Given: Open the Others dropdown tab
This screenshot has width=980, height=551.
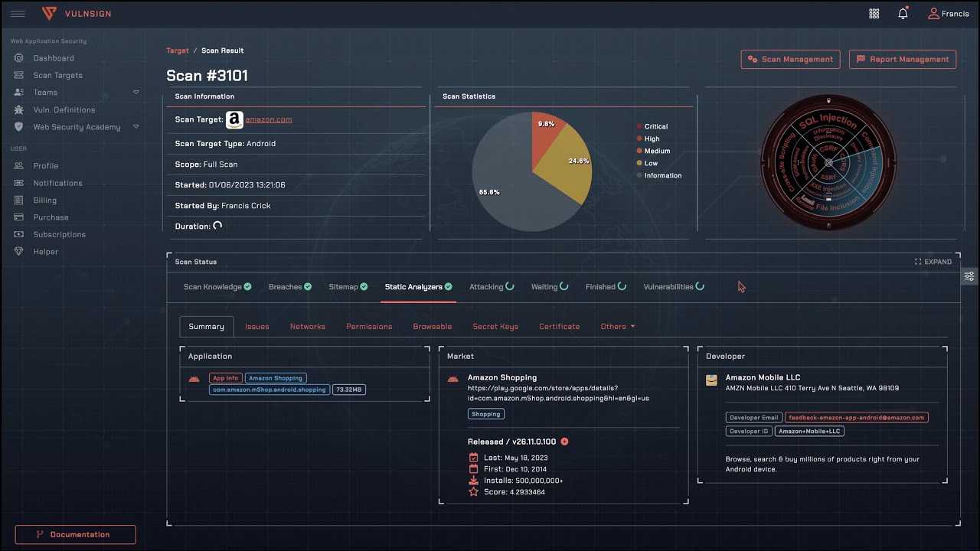Looking at the screenshot, I should [x=618, y=327].
